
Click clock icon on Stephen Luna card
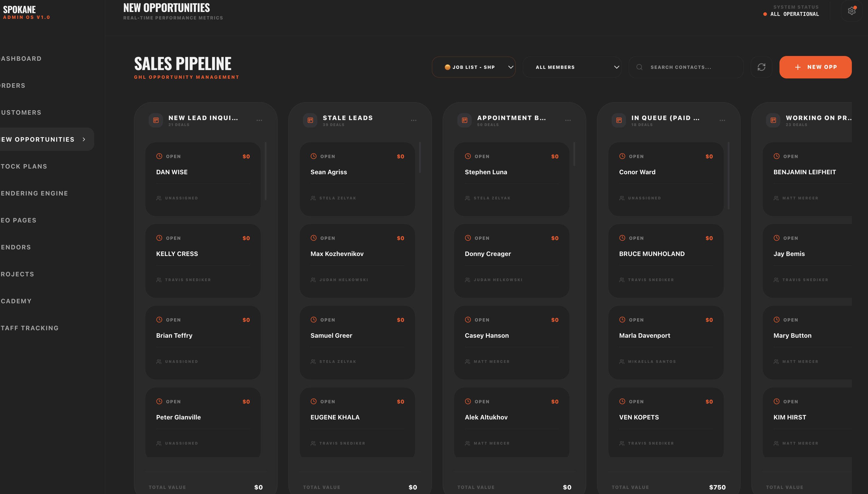point(468,156)
